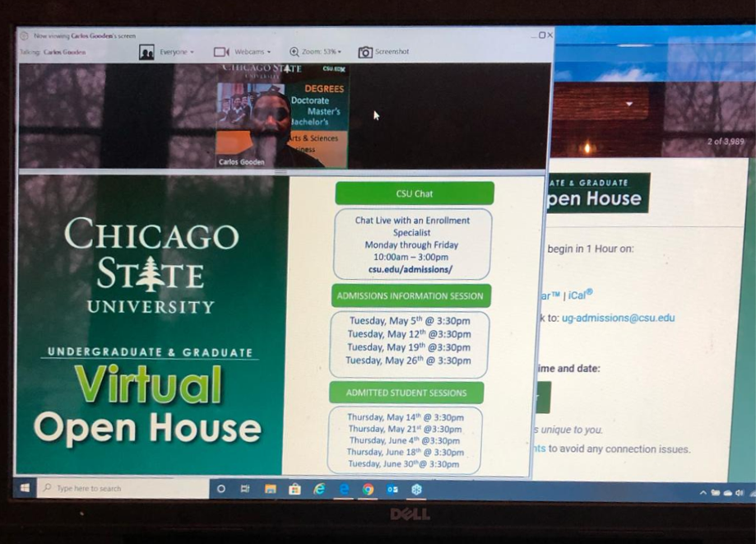Launch Internet Explorer from the taskbar
The height and width of the screenshot is (544, 756).
tap(319, 490)
